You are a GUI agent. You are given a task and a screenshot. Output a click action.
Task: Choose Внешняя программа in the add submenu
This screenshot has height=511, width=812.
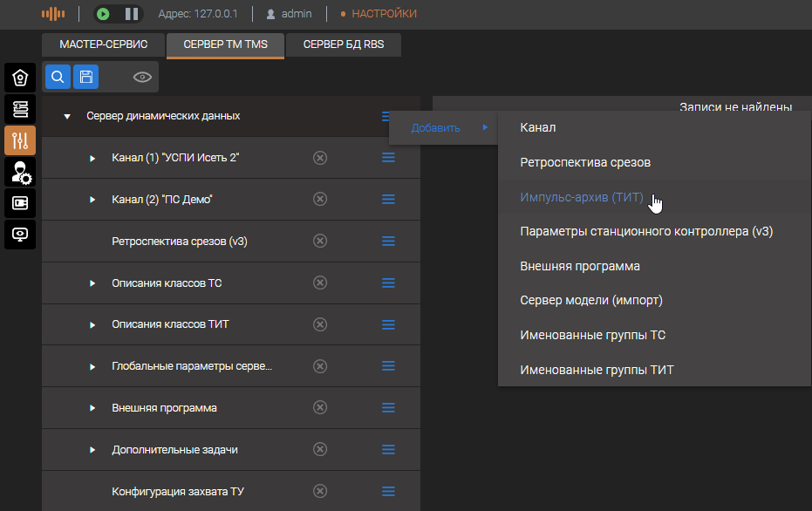tap(580, 266)
